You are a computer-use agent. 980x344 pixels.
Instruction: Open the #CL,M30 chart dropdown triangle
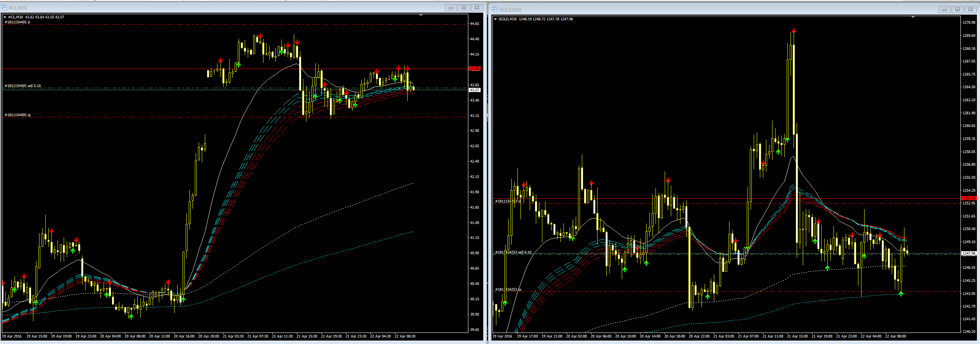coord(5,17)
